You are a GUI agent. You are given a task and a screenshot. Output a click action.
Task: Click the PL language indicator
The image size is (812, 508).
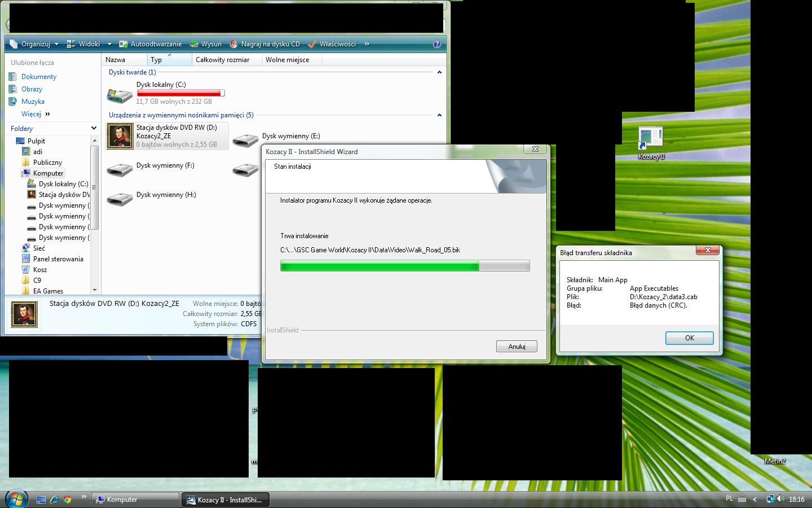tap(729, 498)
